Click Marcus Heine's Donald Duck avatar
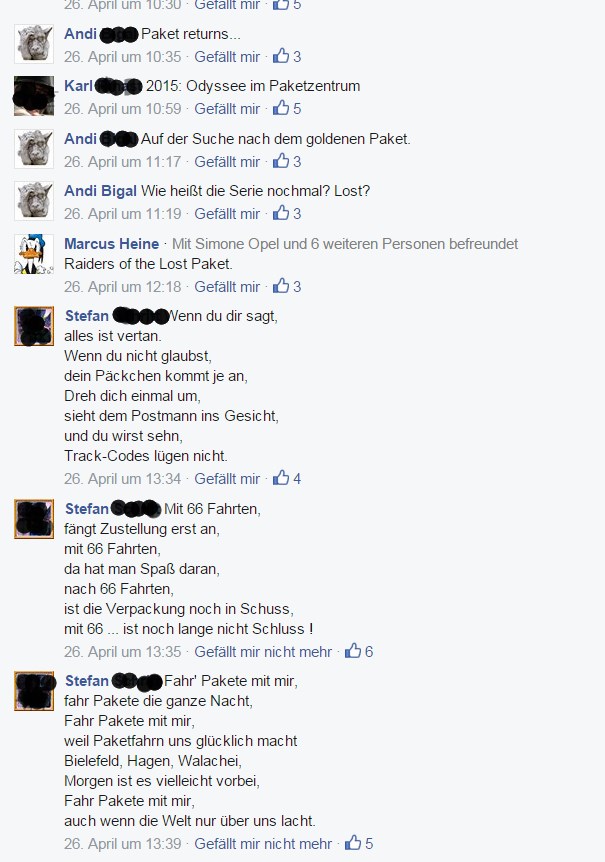The height and width of the screenshot is (862, 605). (x=34, y=255)
